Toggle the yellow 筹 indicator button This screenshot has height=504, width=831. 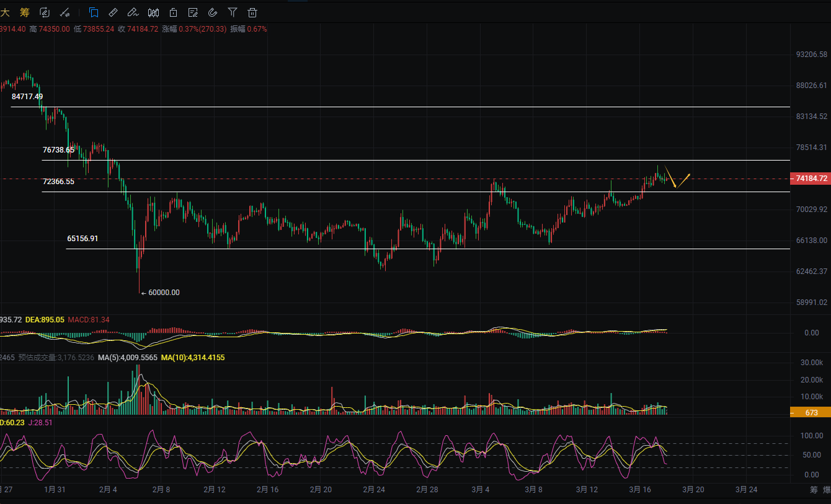[x=25, y=12]
